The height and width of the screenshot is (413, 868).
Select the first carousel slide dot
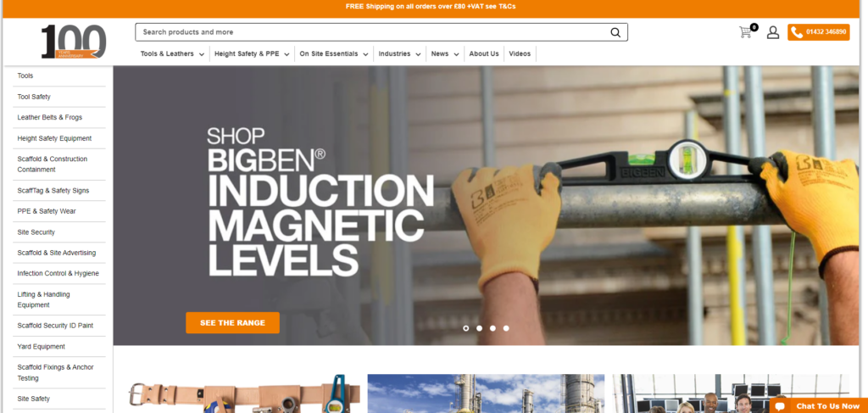pyautogui.click(x=465, y=328)
